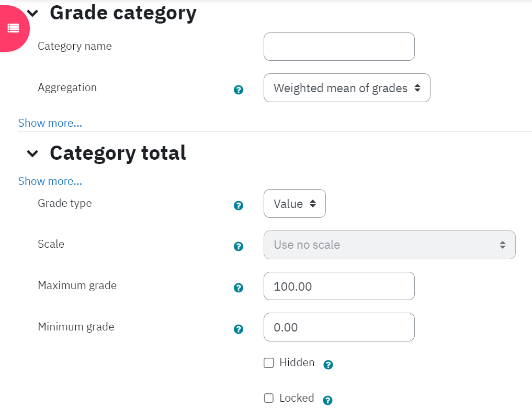The height and width of the screenshot is (408, 532).
Task: Open the Aggregation dropdown
Action: tap(347, 87)
